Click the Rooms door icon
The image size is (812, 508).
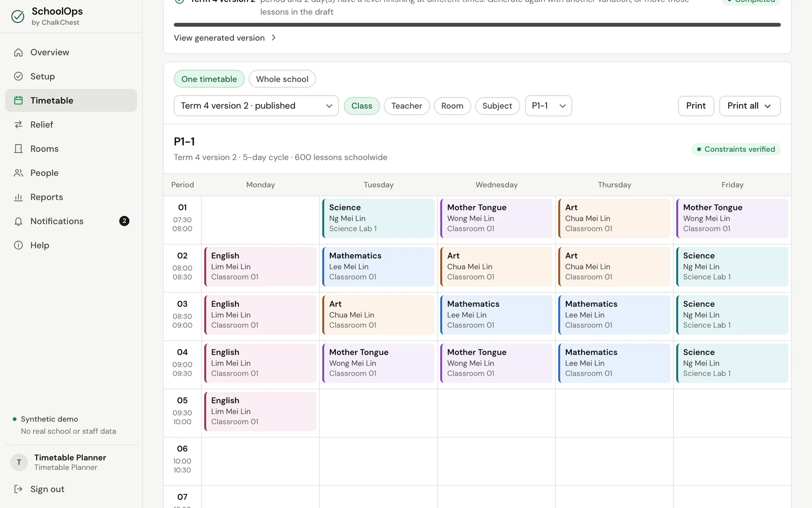18,149
